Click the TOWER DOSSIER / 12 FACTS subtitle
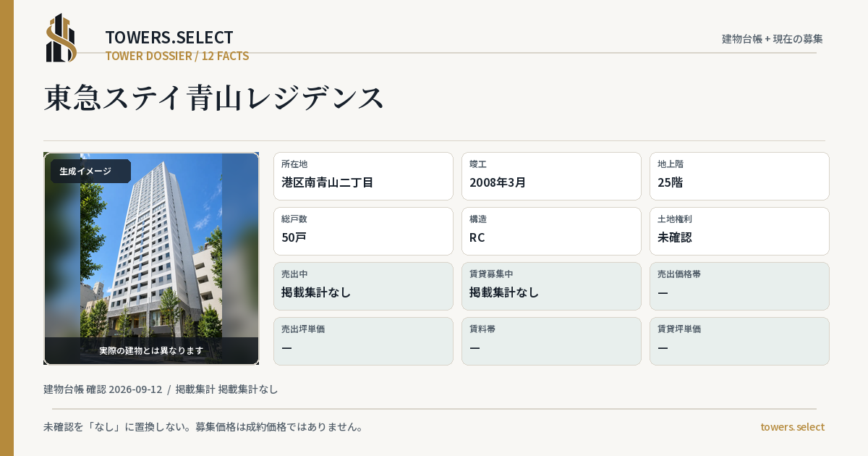The width and height of the screenshot is (868, 456). [177, 56]
